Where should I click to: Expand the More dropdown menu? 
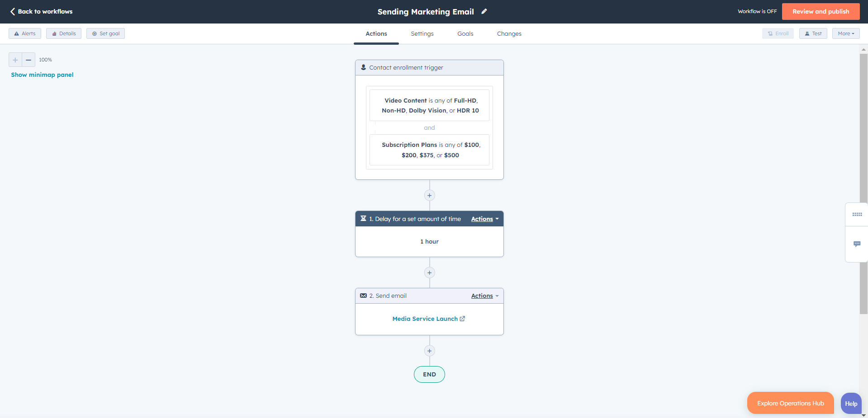845,33
